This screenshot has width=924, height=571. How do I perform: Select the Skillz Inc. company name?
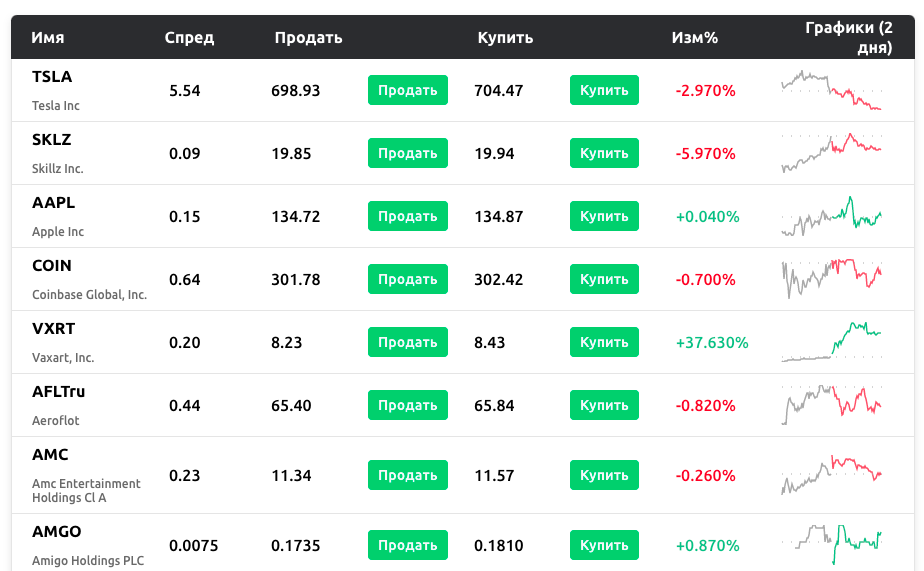(58, 169)
